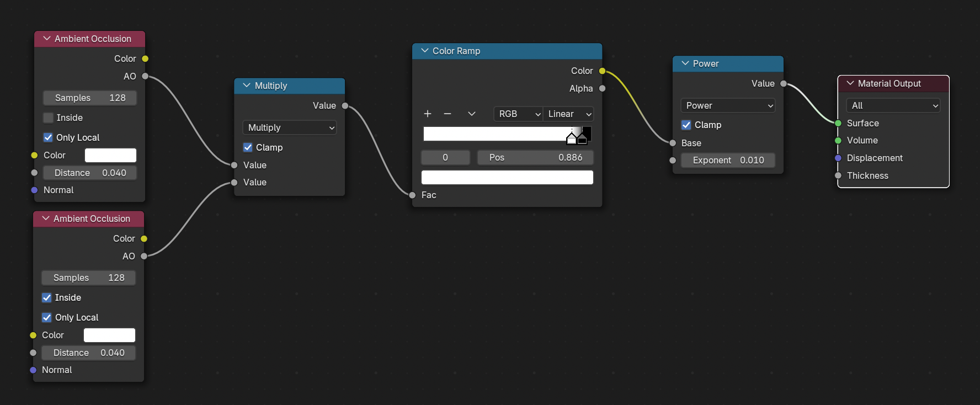Collapse the Material Output node
The height and width of the screenshot is (405, 980).
click(x=850, y=83)
